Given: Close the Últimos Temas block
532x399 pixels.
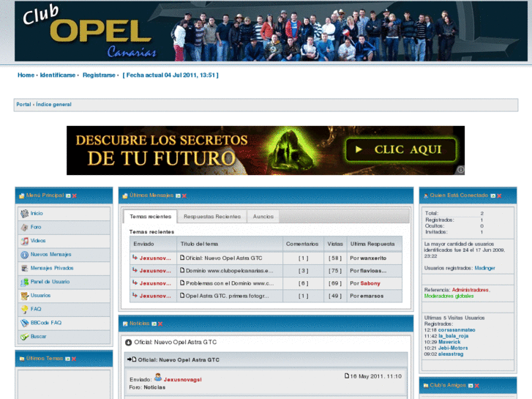Looking at the screenshot, I should (x=74, y=359).
